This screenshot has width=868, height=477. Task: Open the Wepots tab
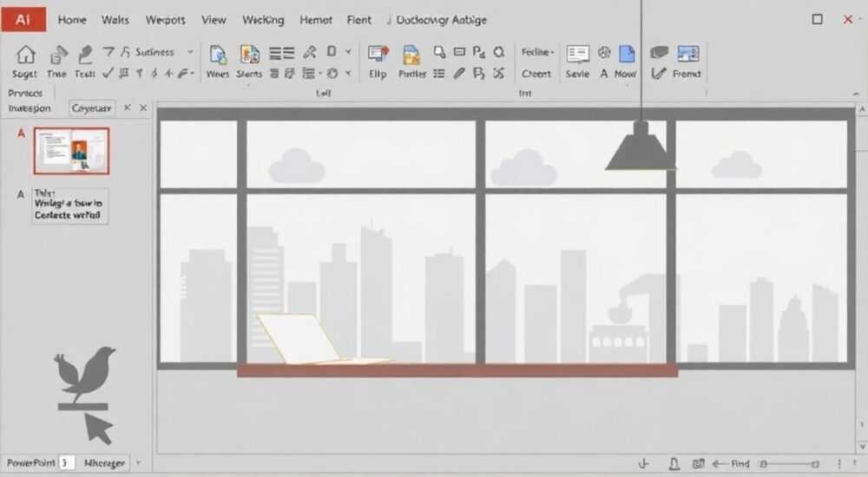coord(166,20)
